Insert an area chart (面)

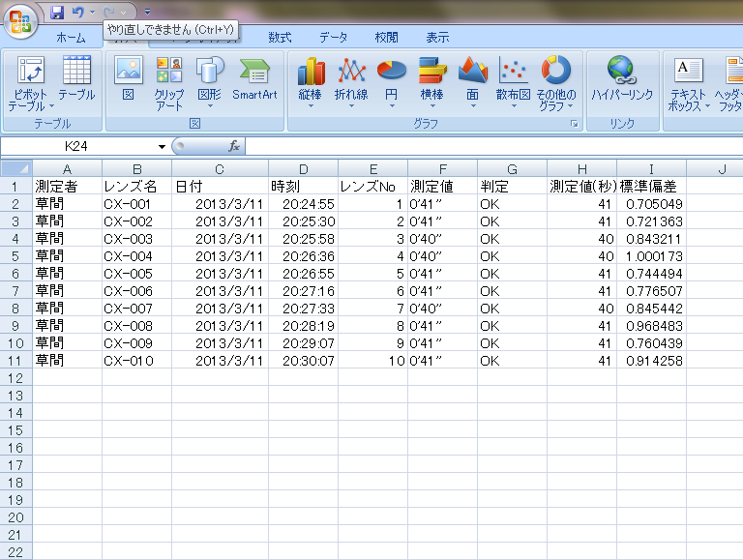473,82
